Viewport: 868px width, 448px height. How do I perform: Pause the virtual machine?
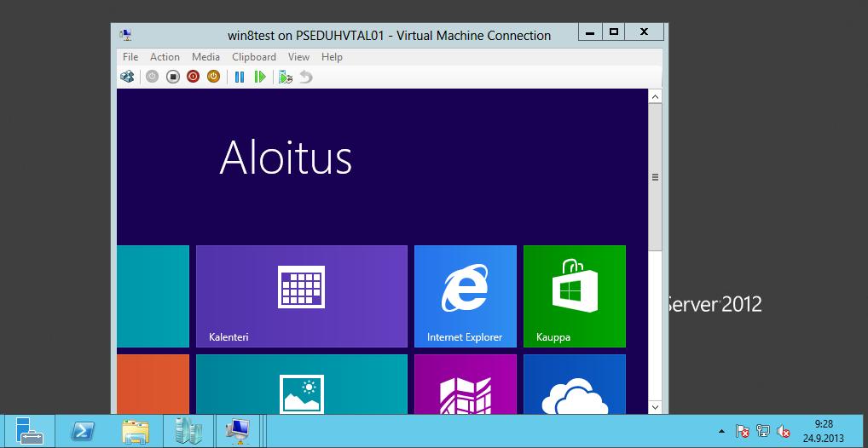(x=239, y=77)
